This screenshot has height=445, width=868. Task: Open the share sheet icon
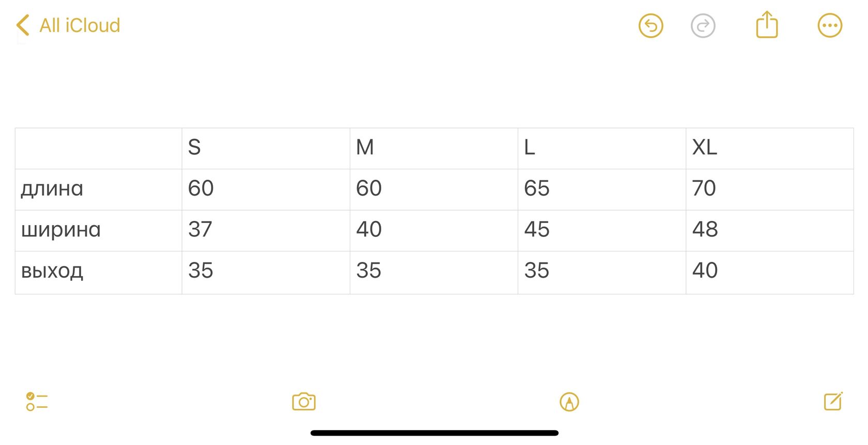[767, 24]
